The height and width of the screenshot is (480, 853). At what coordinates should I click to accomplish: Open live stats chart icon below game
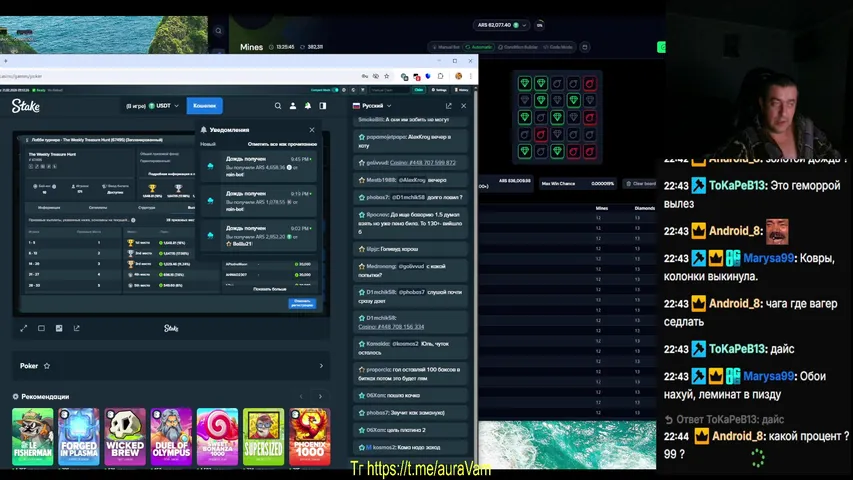pos(59,328)
